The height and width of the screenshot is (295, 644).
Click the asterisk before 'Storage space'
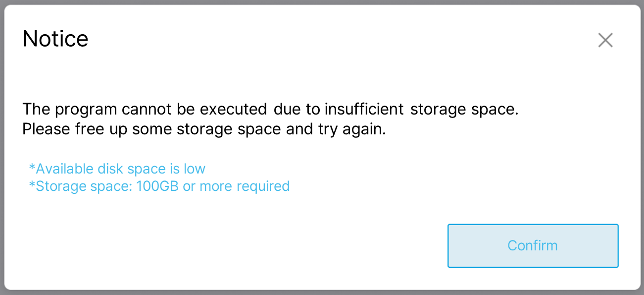(x=32, y=186)
